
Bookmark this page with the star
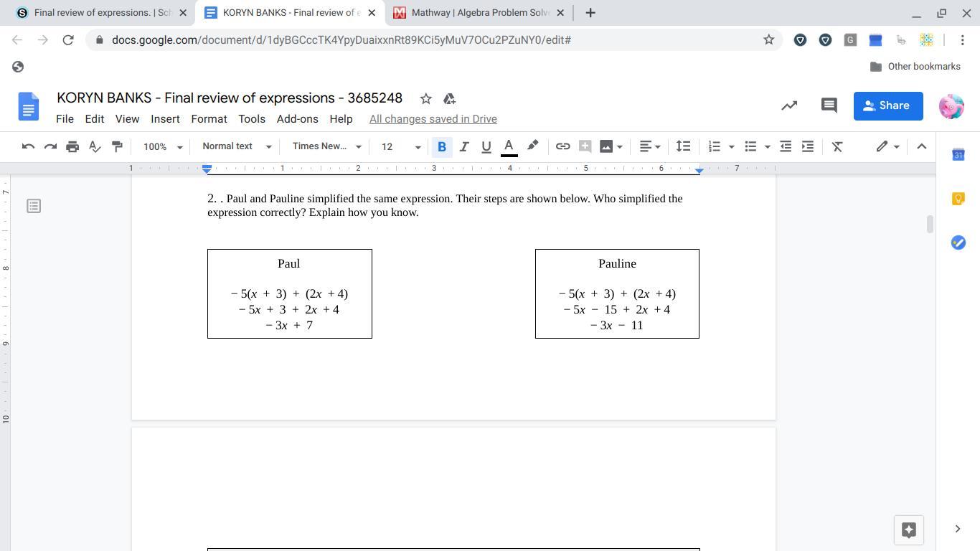click(x=768, y=40)
